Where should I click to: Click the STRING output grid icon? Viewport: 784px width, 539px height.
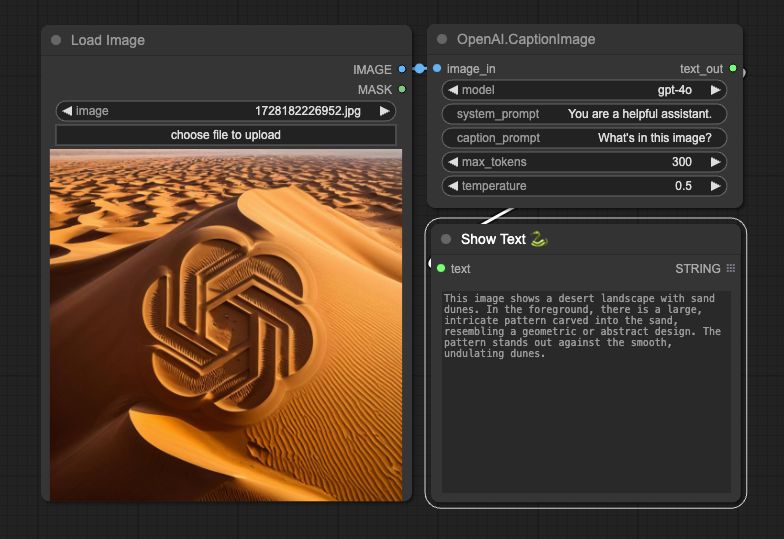point(730,268)
